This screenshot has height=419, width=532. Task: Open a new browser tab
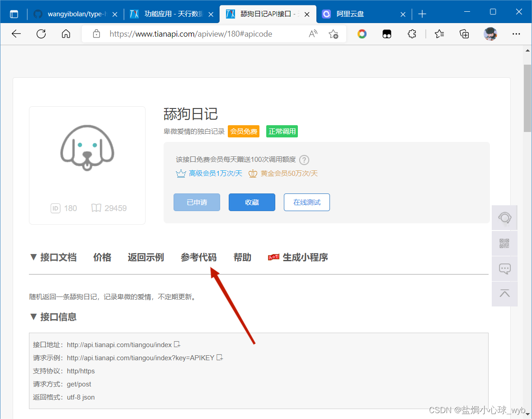click(422, 14)
